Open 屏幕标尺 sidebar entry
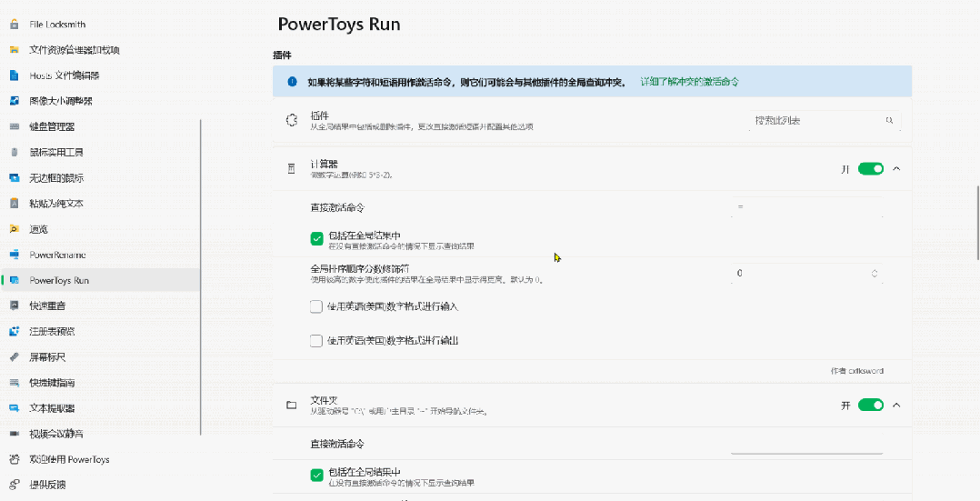The height and width of the screenshot is (501, 980). point(100,357)
